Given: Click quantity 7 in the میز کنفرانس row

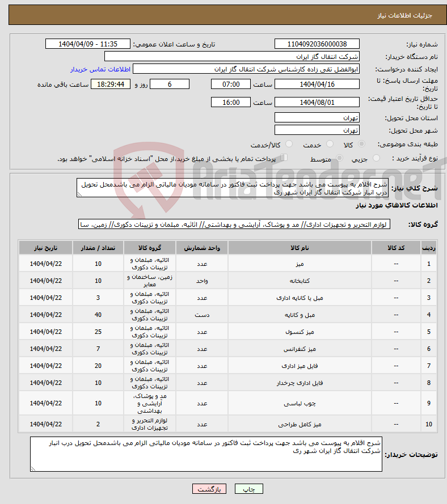Looking at the screenshot, I should 98,349.
